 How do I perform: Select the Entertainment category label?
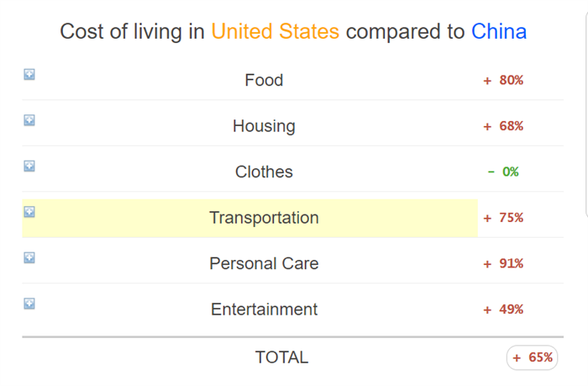tap(264, 309)
